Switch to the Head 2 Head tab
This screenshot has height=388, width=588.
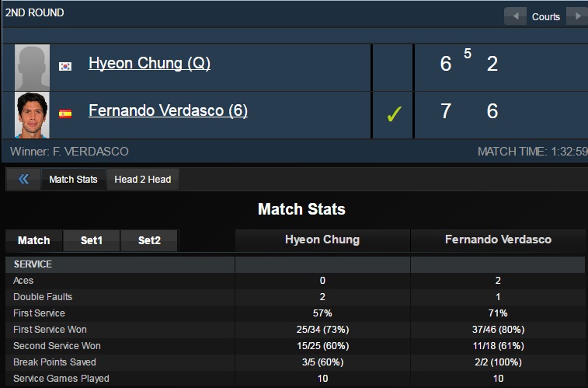(142, 180)
